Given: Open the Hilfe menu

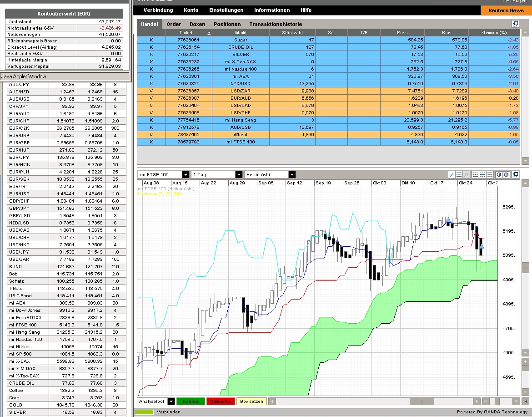Looking at the screenshot, I should pos(306,10).
